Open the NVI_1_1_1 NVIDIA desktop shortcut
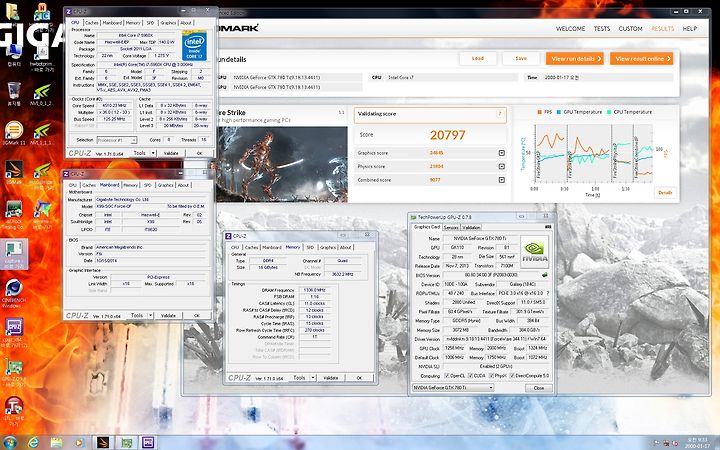 [x=42, y=133]
